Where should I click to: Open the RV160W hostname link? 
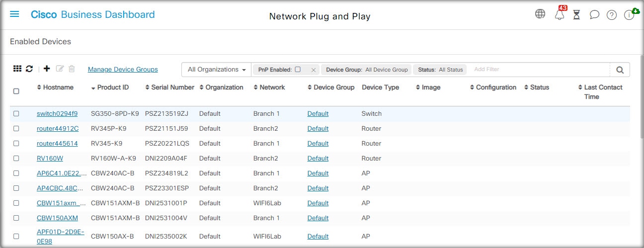pyautogui.click(x=50, y=158)
